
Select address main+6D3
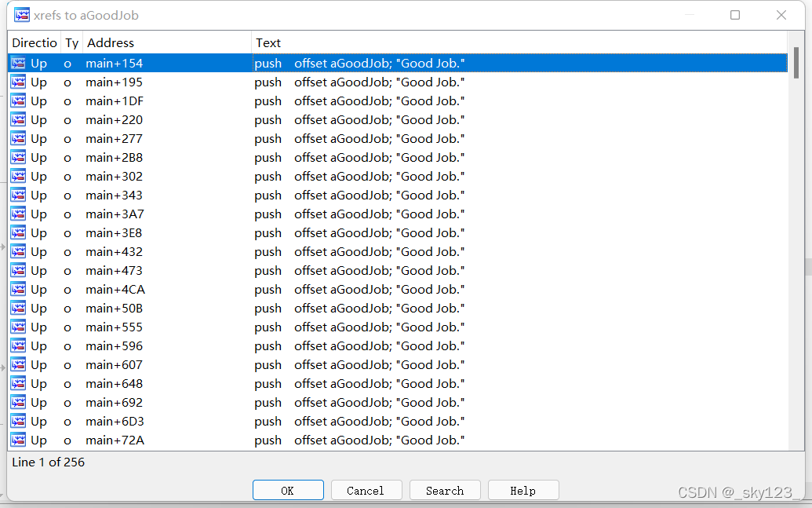click(x=115, y=422)
